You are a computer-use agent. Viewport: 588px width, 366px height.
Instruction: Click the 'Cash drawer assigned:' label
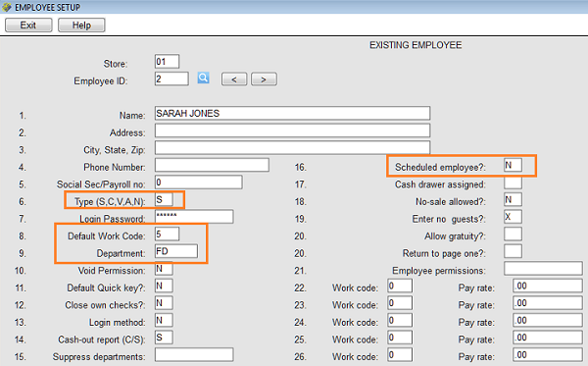click(440, 184)
